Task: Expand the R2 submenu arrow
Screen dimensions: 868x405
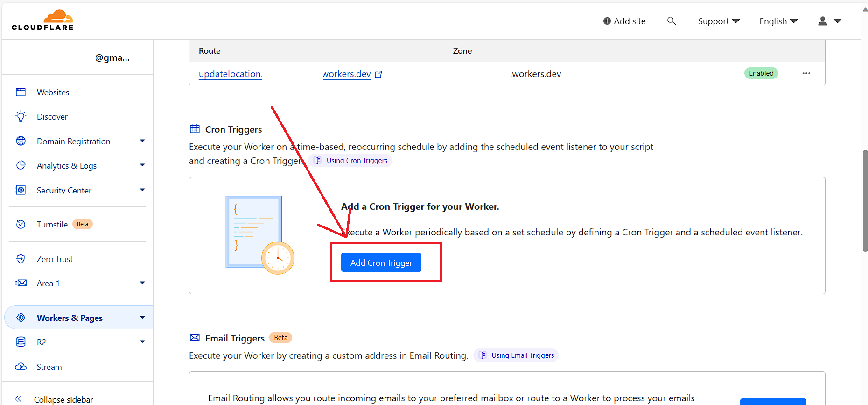Action: click(142, 342)
